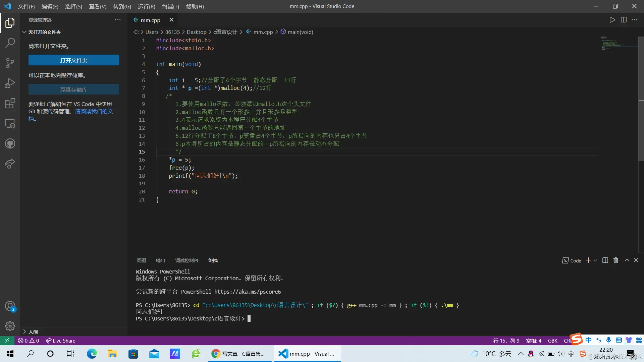Click the 打开文件夹 button
The image size is (644, 362).
(73, 60)
